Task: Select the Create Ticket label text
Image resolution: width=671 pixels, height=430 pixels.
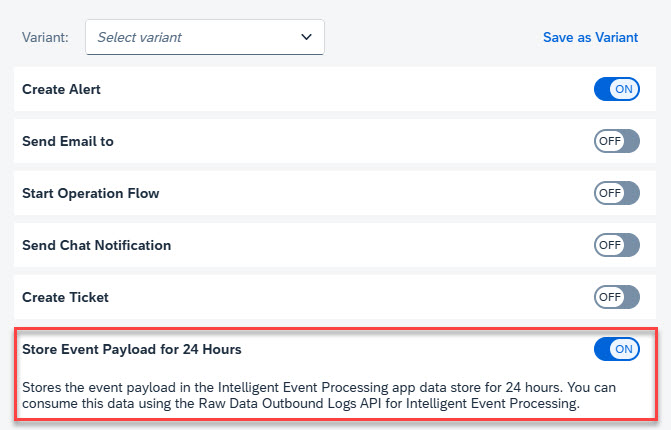Action: (65, 297)
